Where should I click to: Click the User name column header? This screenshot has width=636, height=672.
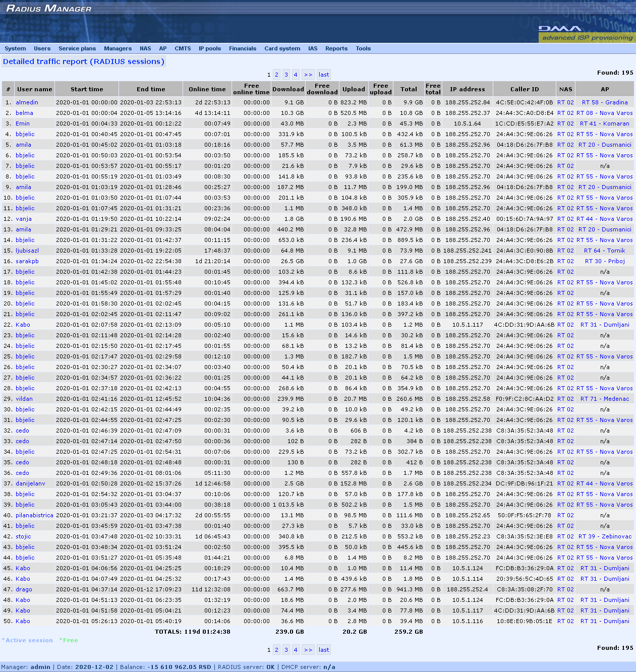click(35, 89)
